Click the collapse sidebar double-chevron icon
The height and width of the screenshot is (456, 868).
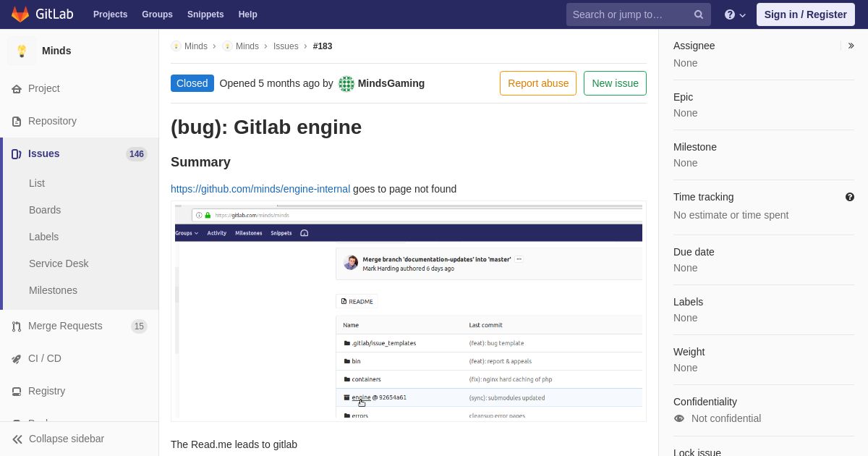17,439
